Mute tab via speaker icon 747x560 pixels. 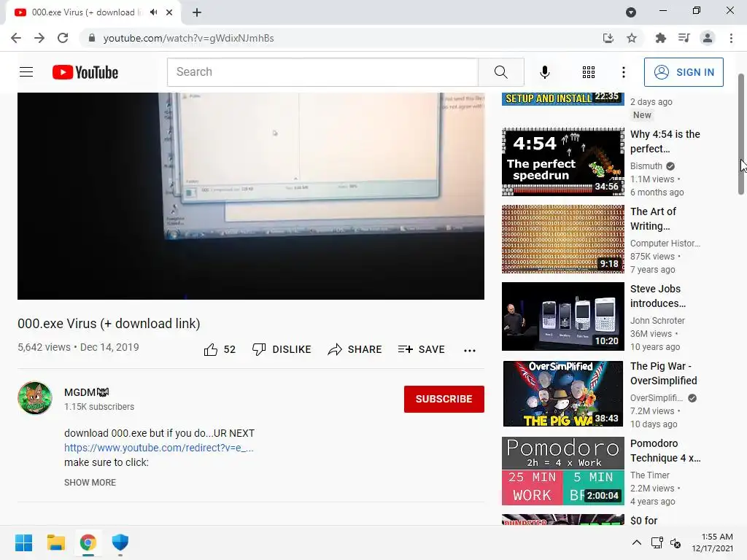tap(153, 12)
